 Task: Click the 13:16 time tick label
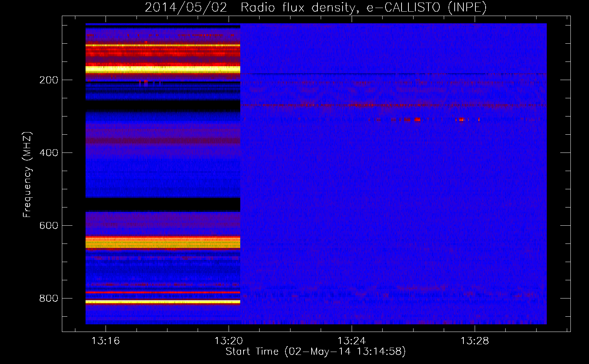[x=106, y=341]
